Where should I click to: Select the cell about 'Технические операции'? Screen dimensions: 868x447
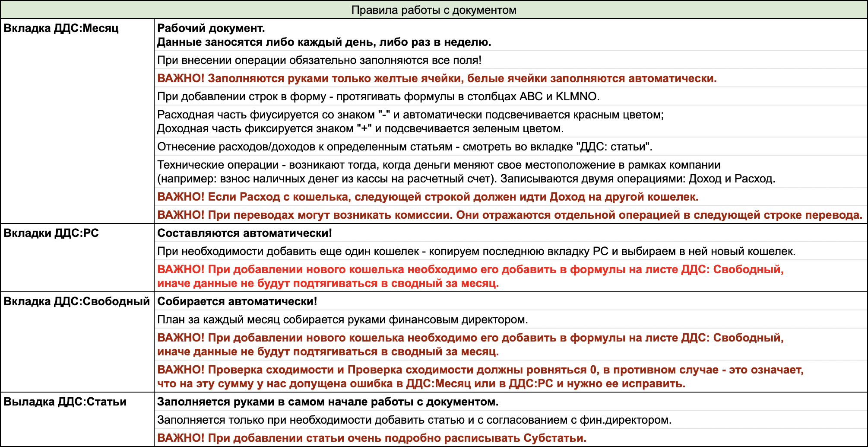[511, 172]
